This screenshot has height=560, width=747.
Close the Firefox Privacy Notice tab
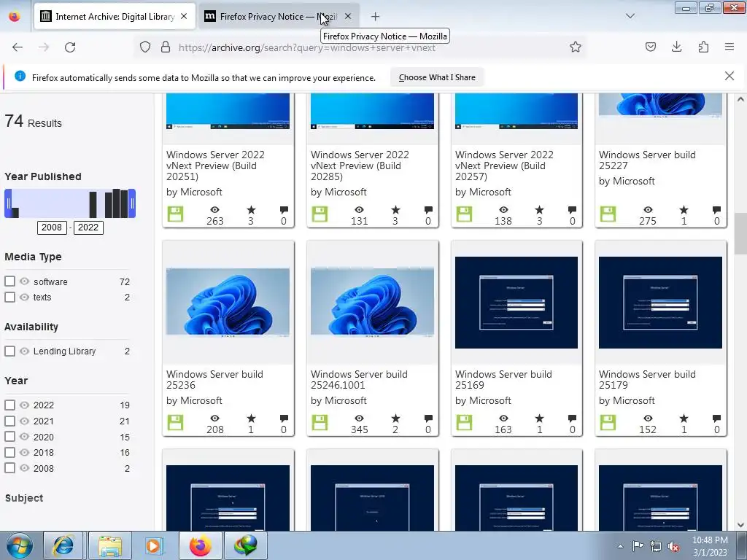coord(348,16)
